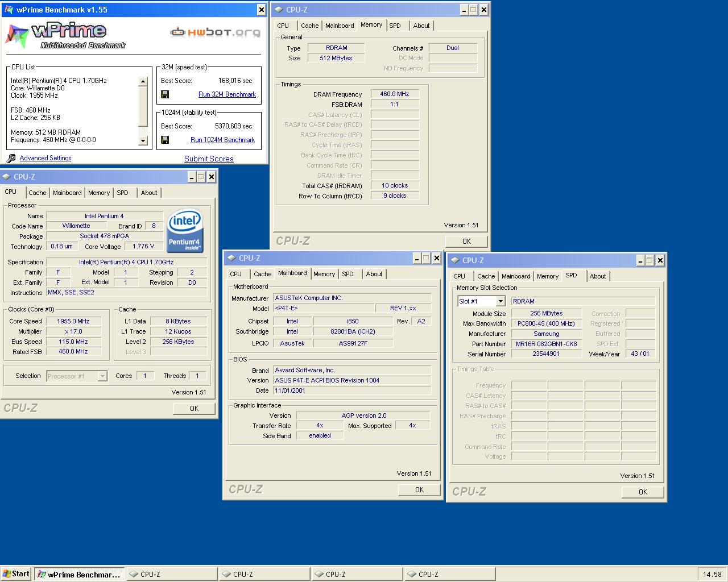Click the Core Speed 1955.0 MHz field
The height and width of the screenshot is (582, 728).
(x=73, y=321)
